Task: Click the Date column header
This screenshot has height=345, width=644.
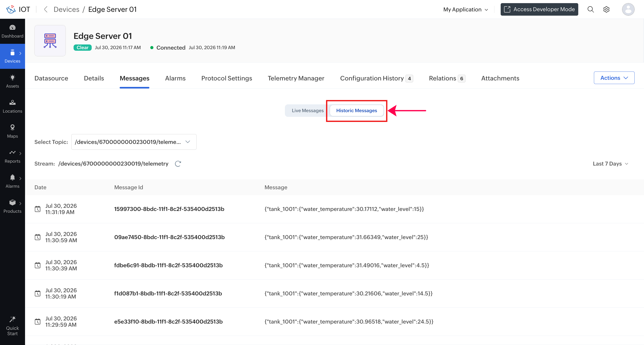Action: click(40, 187)
